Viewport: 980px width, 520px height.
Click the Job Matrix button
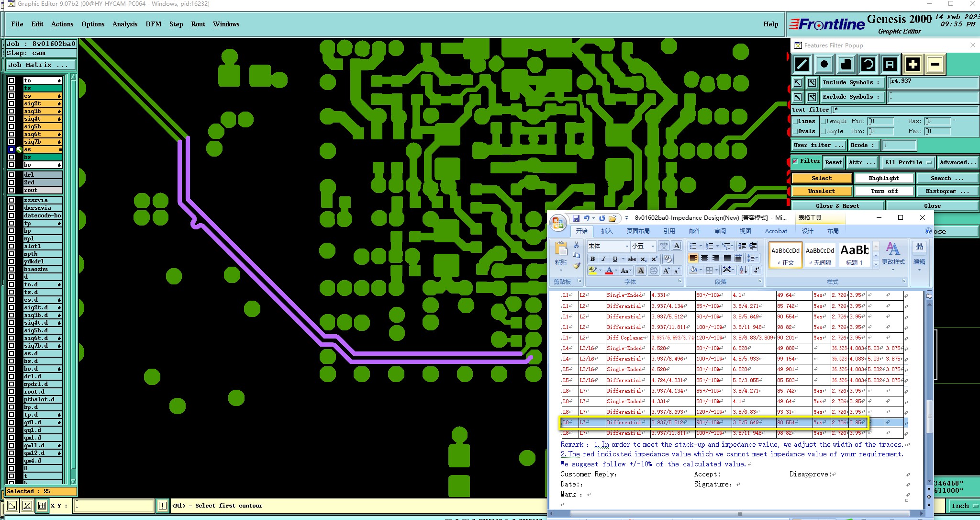41,65
